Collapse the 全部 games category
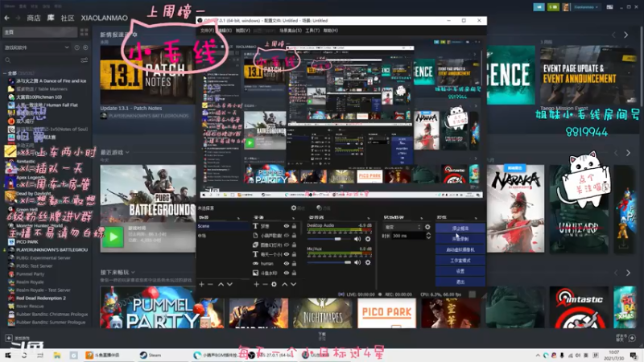Image resolution: width=644 pixels, height=362 pixels. pyautogui.click(x=5, y=73)
